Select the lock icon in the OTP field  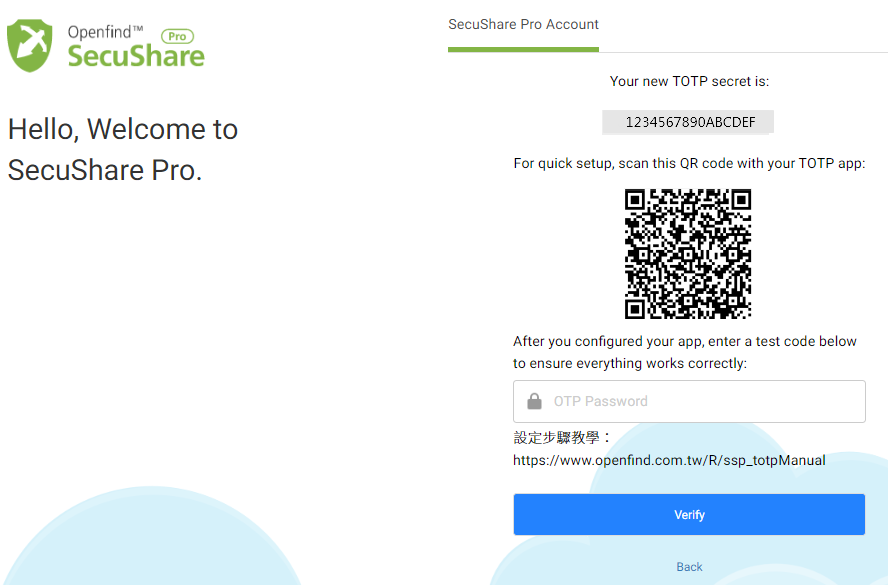pos(535,401)
